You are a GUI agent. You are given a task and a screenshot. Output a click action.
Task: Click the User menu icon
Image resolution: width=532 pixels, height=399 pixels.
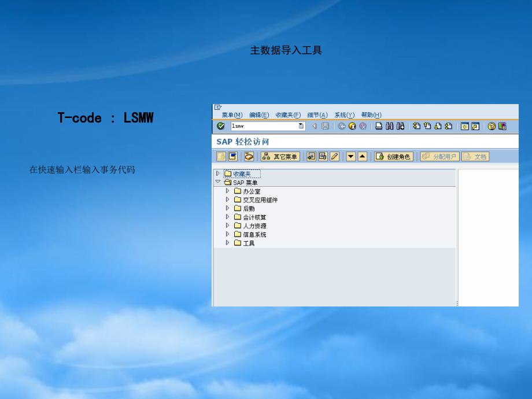point(221,156)
